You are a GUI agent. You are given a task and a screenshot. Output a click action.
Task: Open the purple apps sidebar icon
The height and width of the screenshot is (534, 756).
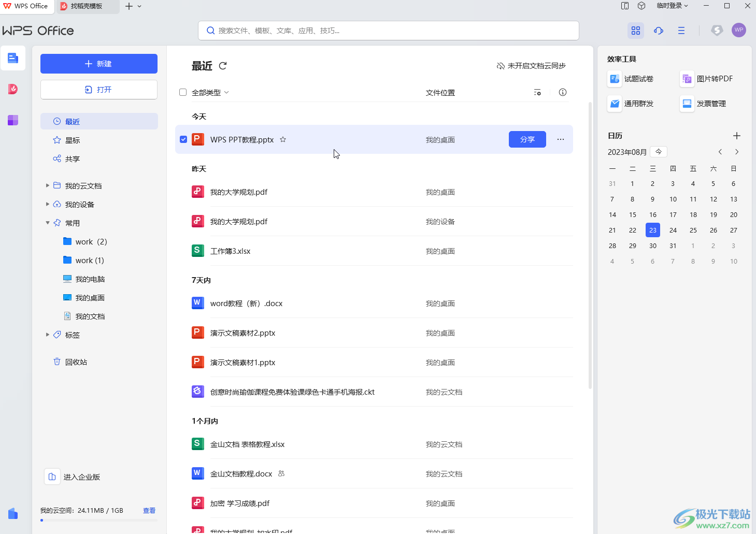[13, 120]
